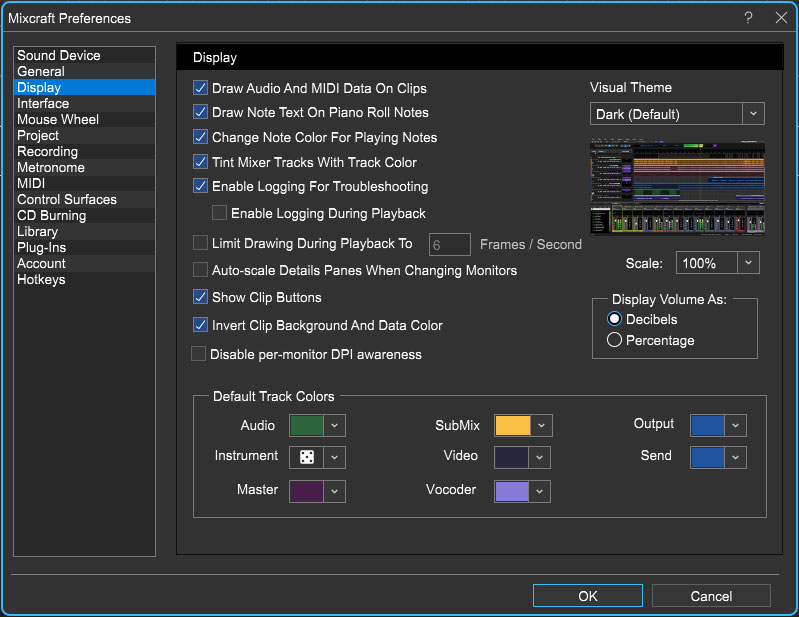Open General preferences page
799x617 pixels.
click(x=84, y=71)
